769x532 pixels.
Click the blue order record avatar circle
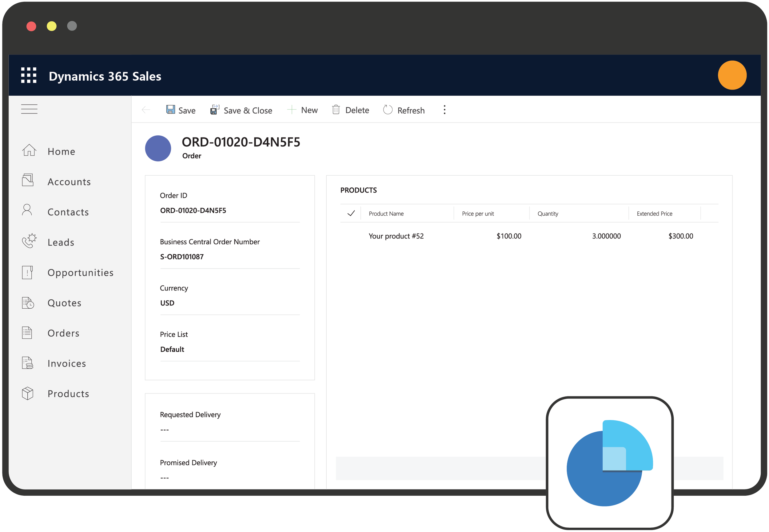click(158, 148)
